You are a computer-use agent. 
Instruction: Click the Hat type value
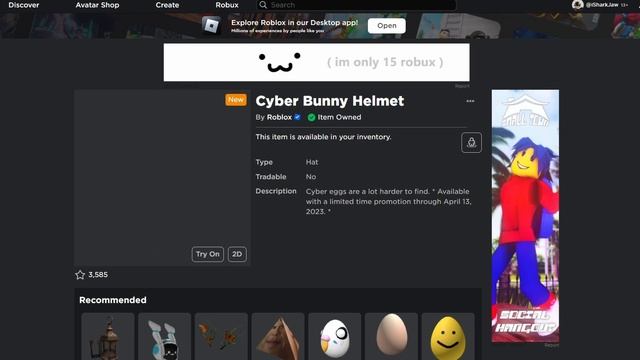point(312,162)
